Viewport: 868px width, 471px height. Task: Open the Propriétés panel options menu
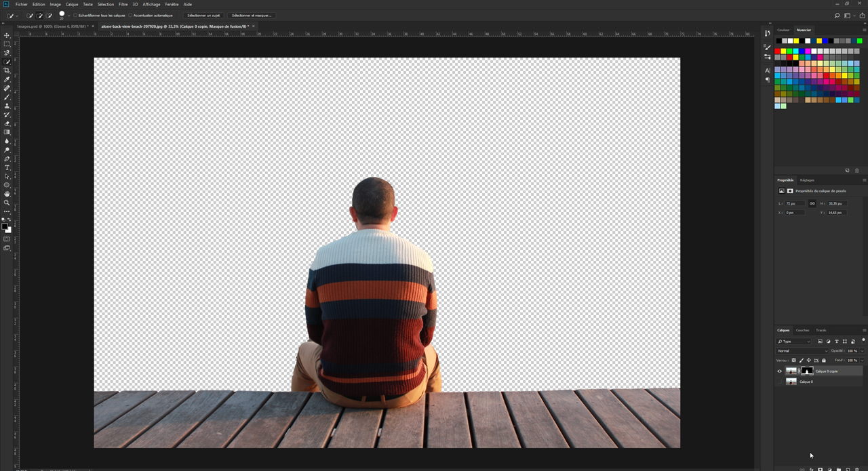coord(864,180)
